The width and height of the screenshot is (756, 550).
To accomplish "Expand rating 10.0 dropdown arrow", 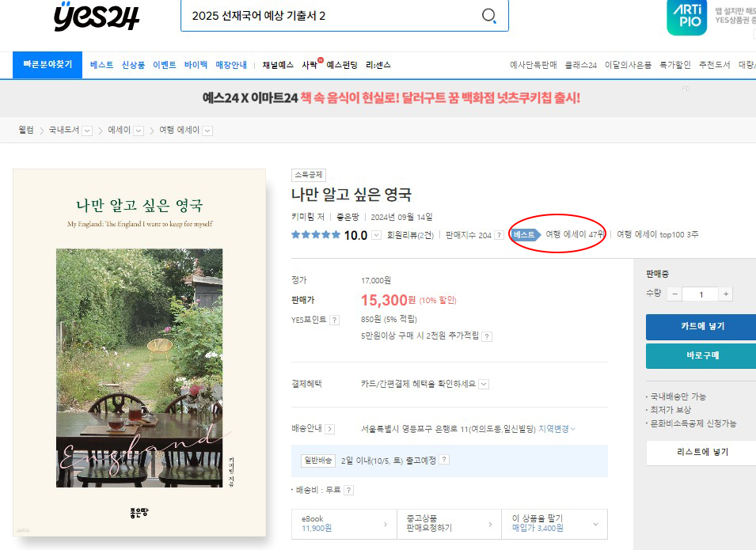I will [x=377, y=235].
